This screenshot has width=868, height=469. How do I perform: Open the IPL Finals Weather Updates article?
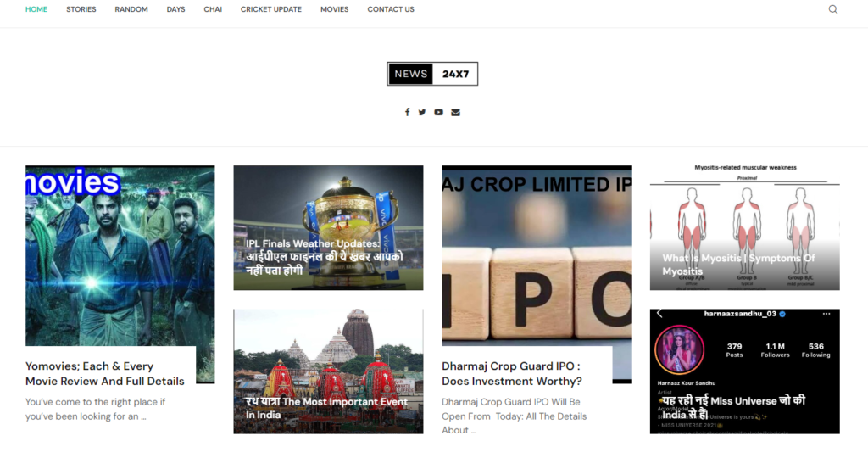click(x=325, y=257)
